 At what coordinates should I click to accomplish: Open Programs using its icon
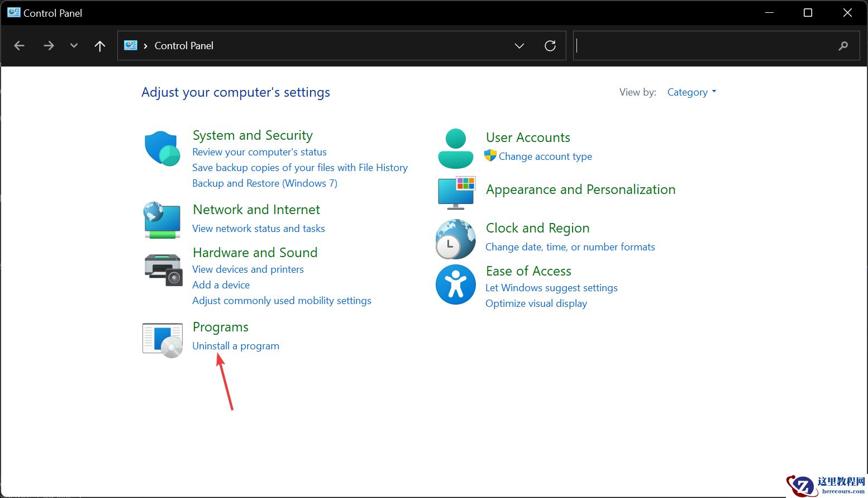(162, 339)
